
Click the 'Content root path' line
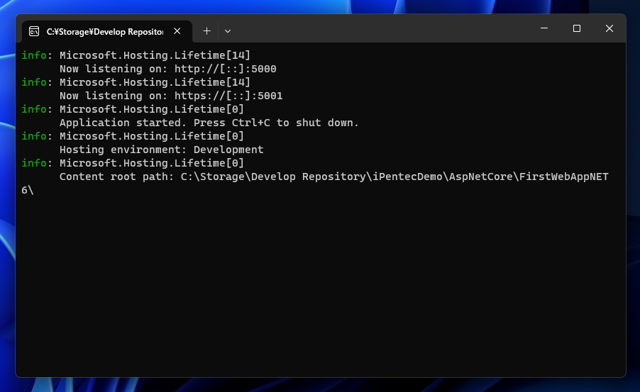[334, 176]
